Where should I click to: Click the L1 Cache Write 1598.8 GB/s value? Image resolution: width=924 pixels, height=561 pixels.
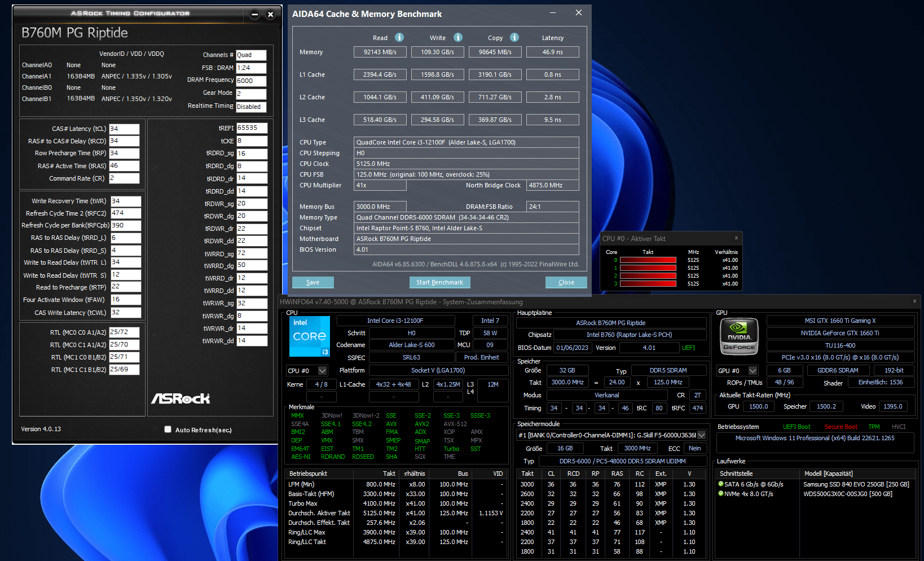(438, 74)
